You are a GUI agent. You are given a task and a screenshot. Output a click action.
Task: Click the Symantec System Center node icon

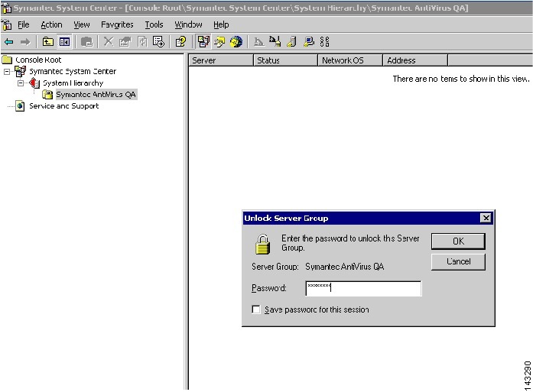[21, 71]
